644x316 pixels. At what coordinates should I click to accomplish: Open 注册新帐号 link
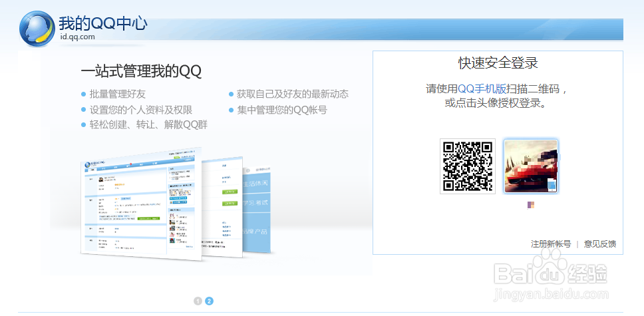click(x=551, y=243)
